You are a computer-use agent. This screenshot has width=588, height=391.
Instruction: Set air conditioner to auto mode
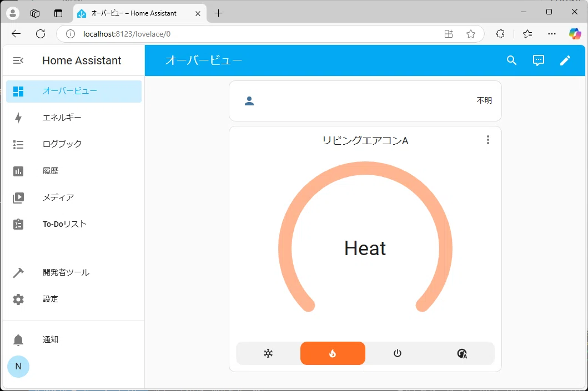coord(462,353)
